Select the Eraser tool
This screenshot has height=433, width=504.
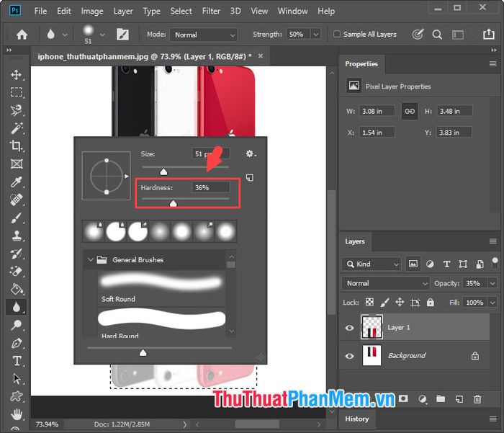tap(16, 271)
